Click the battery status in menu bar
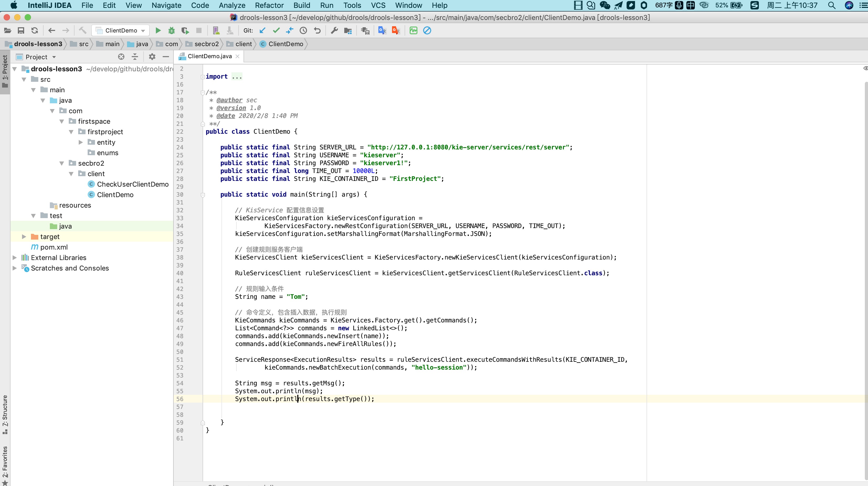Viewport: 868px width, 486px height. coord(729,6)
